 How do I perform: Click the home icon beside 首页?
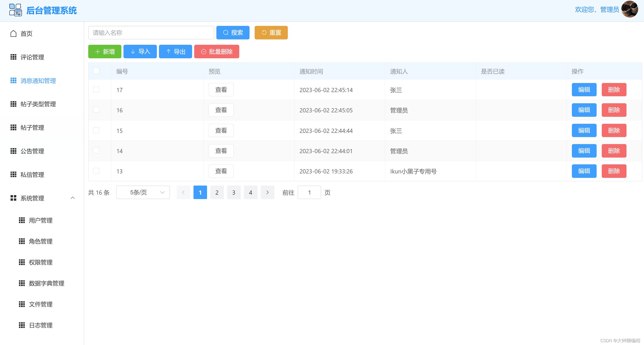[14, 34]
